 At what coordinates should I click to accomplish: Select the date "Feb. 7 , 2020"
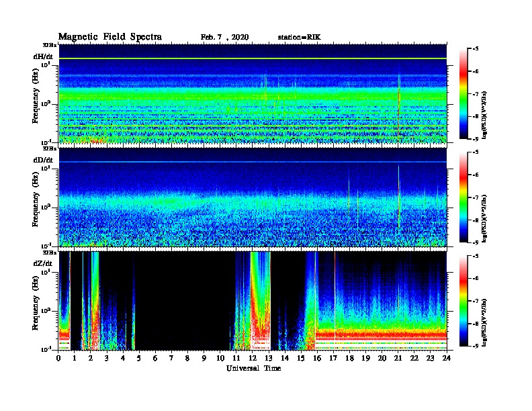[x=224, y=38]
